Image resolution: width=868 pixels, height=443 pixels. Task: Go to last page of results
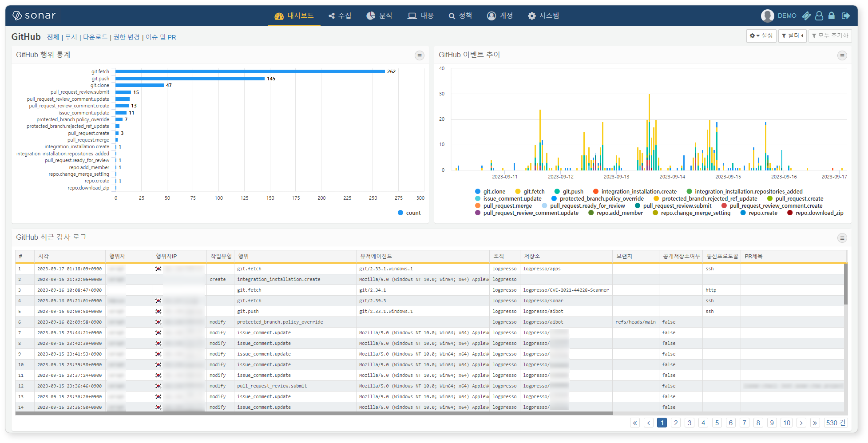point(815,423)
